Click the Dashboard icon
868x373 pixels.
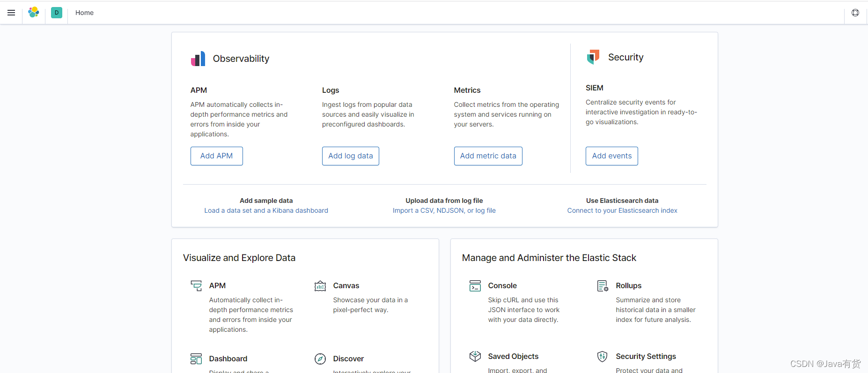click(x=196, y=359)
